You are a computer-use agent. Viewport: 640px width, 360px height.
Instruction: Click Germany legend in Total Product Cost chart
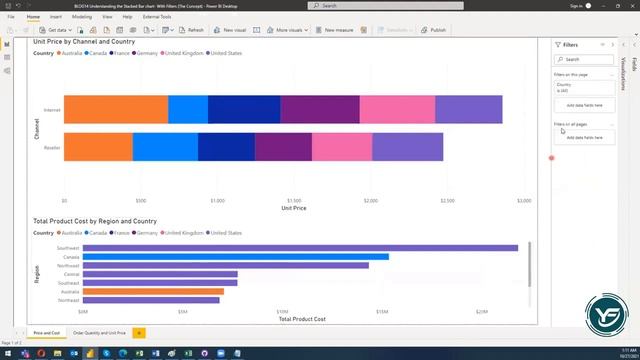point(144,233)
